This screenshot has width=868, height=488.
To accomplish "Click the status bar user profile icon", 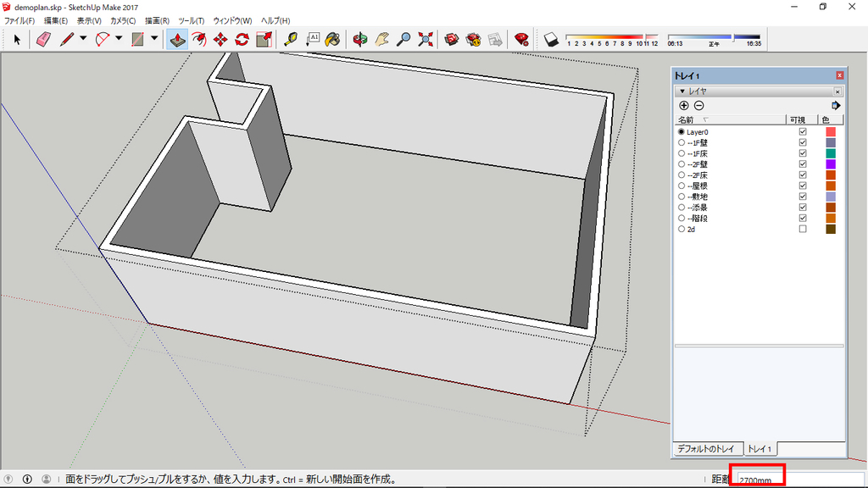I will pos(47,480).
